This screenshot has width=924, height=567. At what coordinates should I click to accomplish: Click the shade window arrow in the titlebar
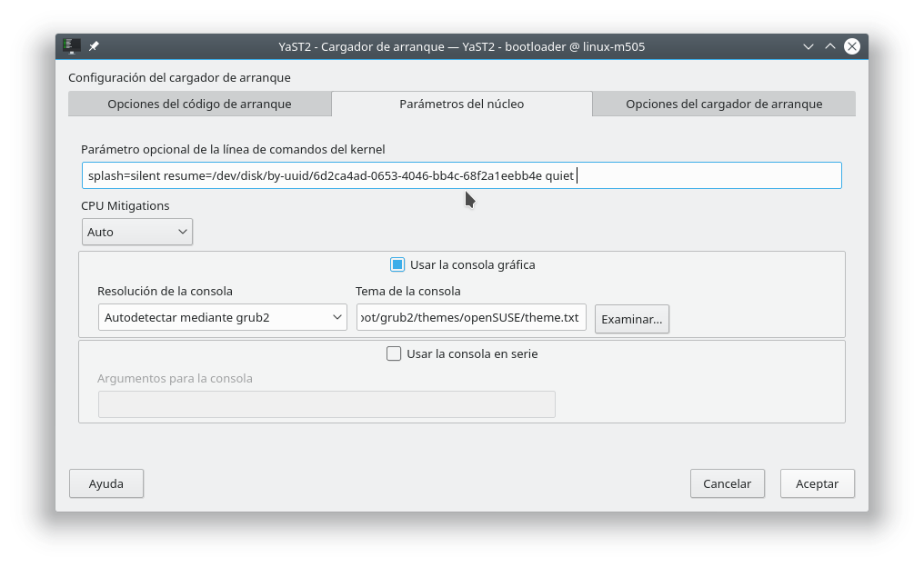[x=829, y=45]
